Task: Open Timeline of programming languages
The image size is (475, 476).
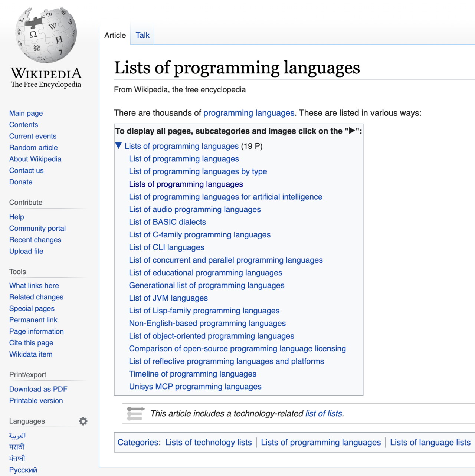Action: [x=193, y=374]
